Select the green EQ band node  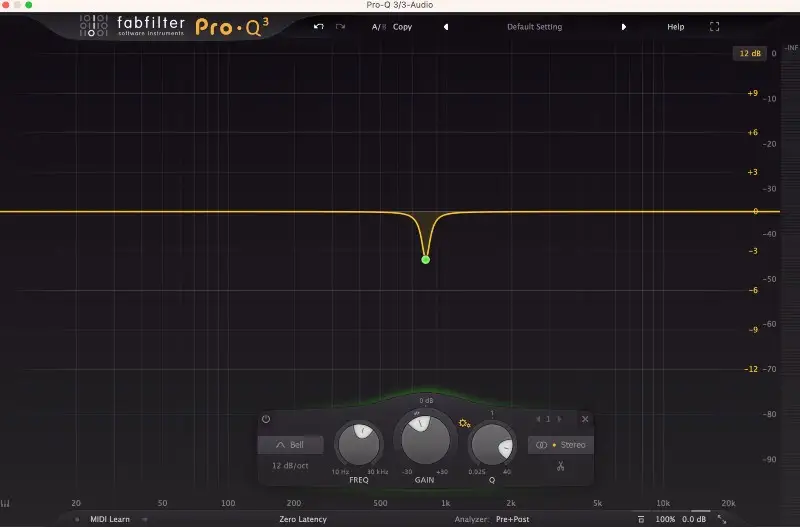pos(425,259)
